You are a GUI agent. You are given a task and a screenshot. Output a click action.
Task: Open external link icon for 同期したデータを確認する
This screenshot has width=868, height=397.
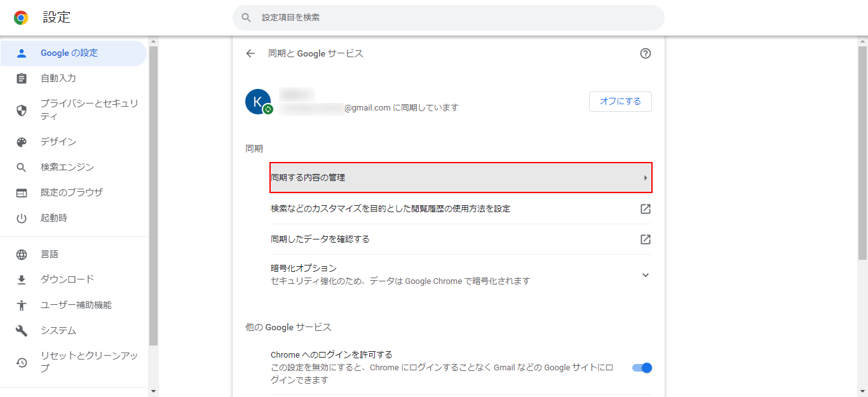[x=646, y=239]
